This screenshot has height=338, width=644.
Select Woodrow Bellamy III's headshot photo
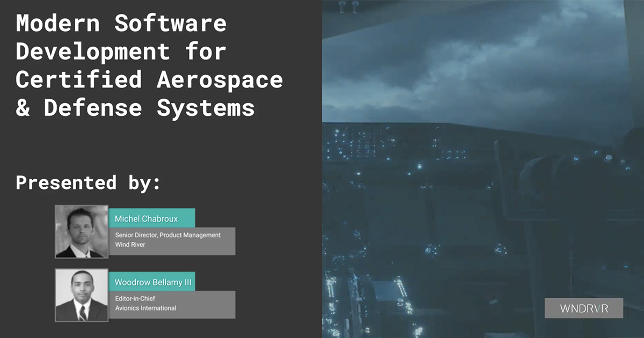click(x=80, y=295)
